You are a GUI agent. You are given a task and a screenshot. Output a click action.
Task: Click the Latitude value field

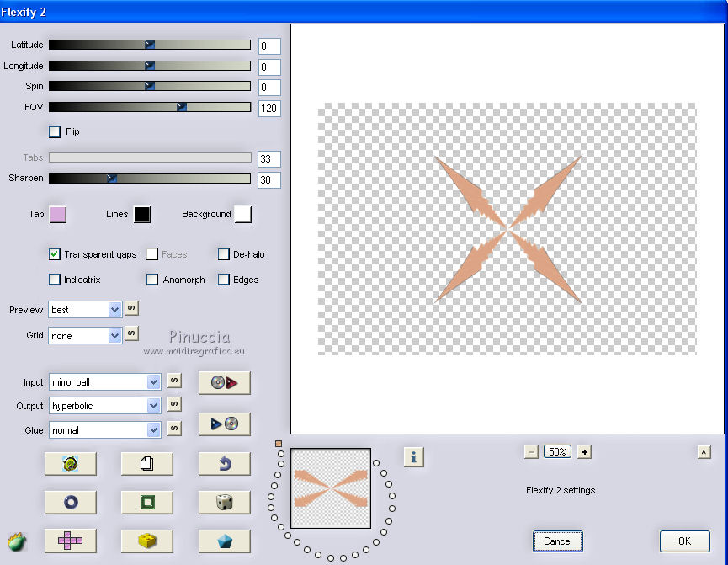point(269,46)
